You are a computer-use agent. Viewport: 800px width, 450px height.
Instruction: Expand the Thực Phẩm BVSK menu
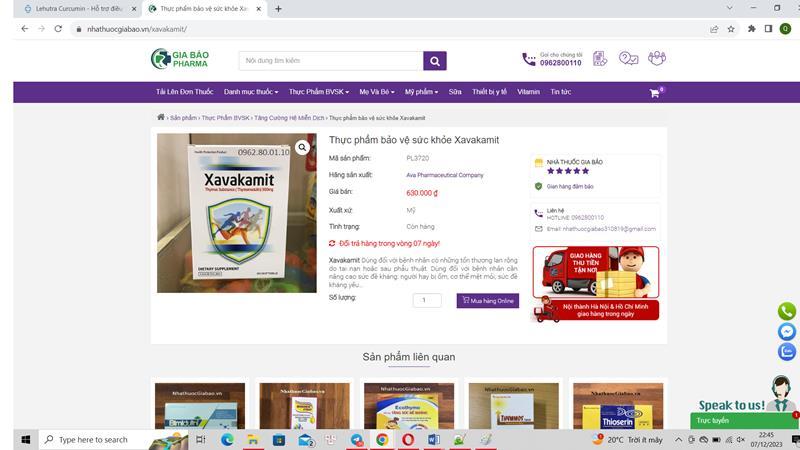318,92
